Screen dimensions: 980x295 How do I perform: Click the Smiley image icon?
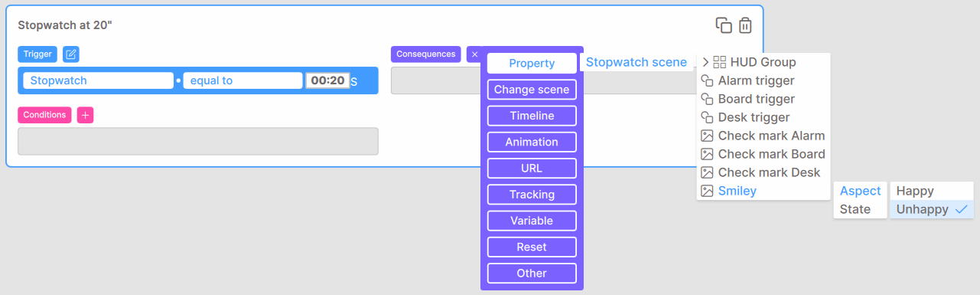click(708, 191)
